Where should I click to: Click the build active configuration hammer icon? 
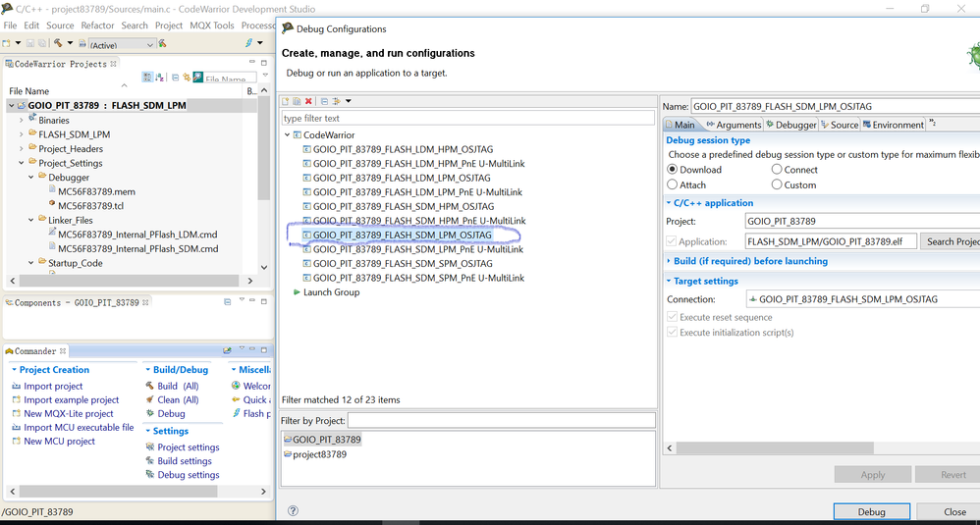[162, 43]
